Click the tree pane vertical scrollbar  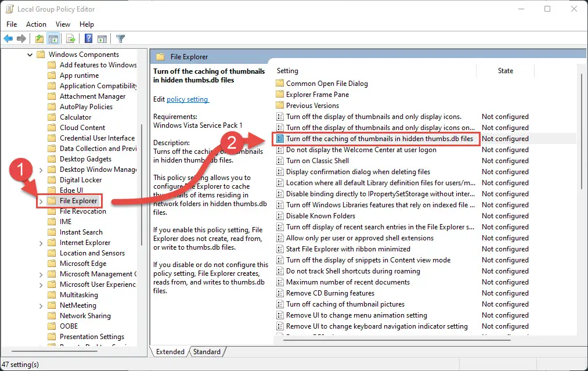[142, 185]
